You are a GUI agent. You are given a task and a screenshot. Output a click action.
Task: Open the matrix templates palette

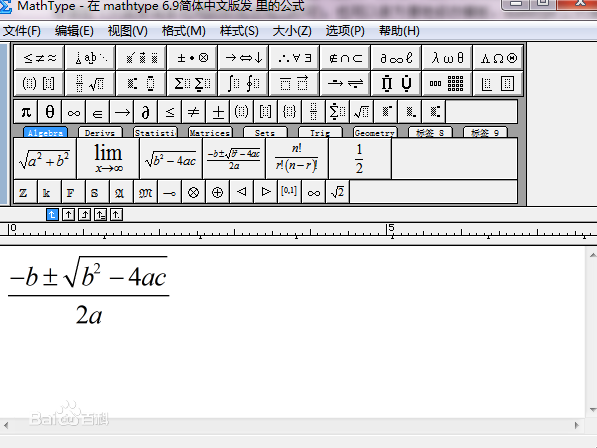click(x=447, y=83)
